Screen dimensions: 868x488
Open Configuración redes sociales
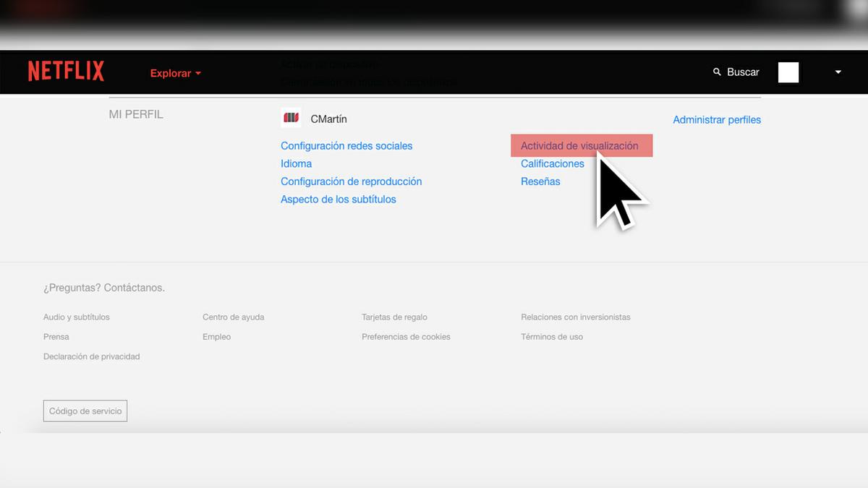(346, 146)
